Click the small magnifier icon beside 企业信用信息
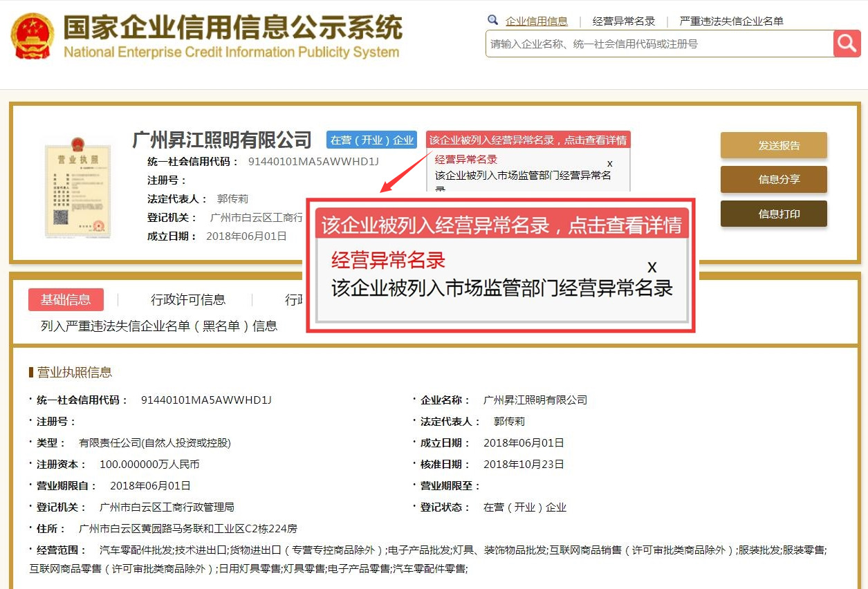 point(492,20)
